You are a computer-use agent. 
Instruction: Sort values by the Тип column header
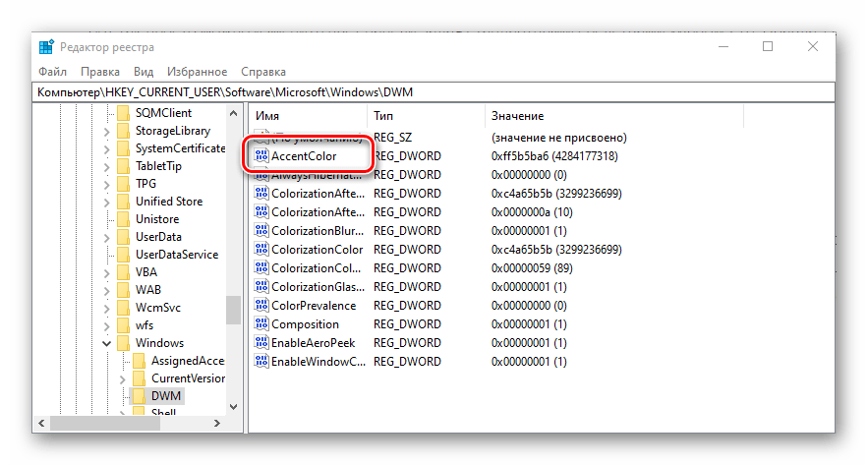click(x=383, y=116)
